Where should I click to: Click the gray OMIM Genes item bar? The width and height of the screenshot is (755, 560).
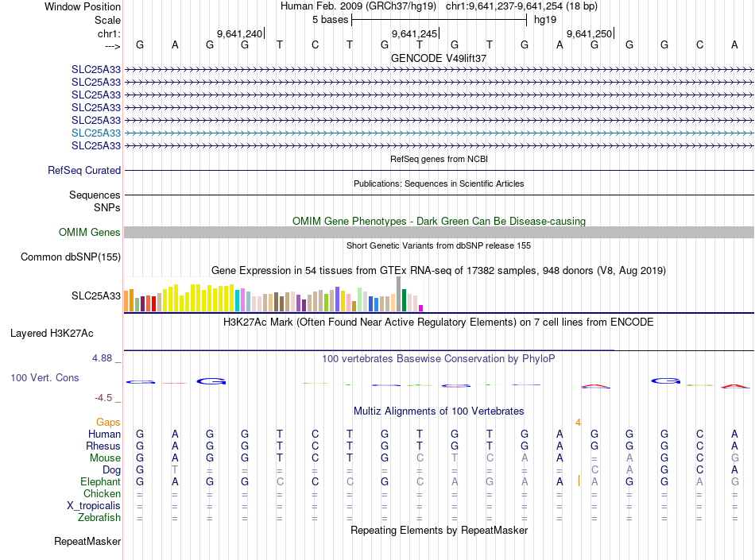tap(439, 232)
